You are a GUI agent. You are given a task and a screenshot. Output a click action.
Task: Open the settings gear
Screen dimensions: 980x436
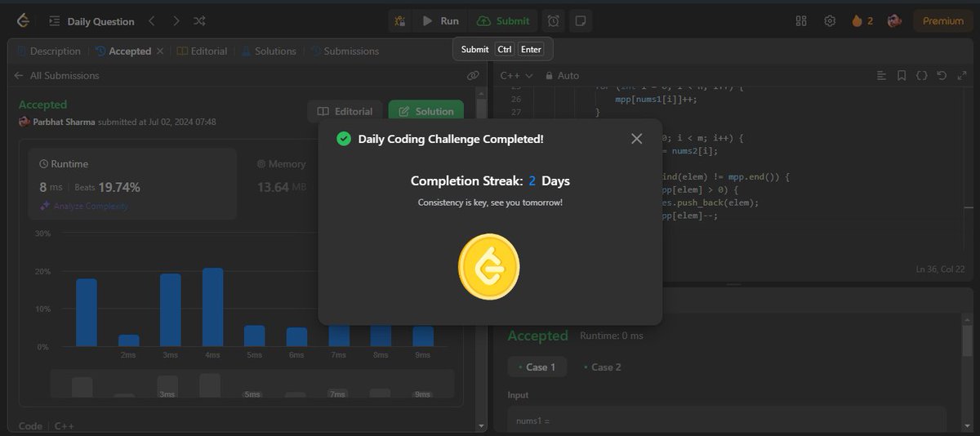click(x=830, y=21)
